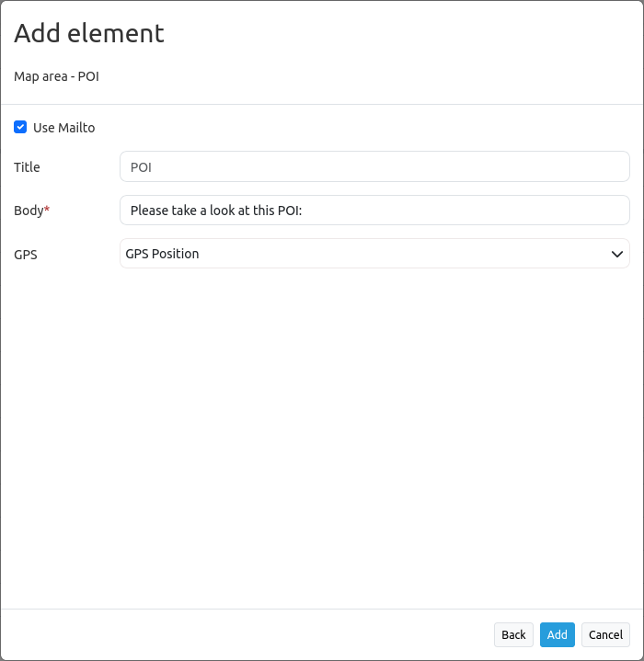Select the 'GPS Position' text in dropdown
This screenshot has height=661, width=644.
(x=162, y=254)
